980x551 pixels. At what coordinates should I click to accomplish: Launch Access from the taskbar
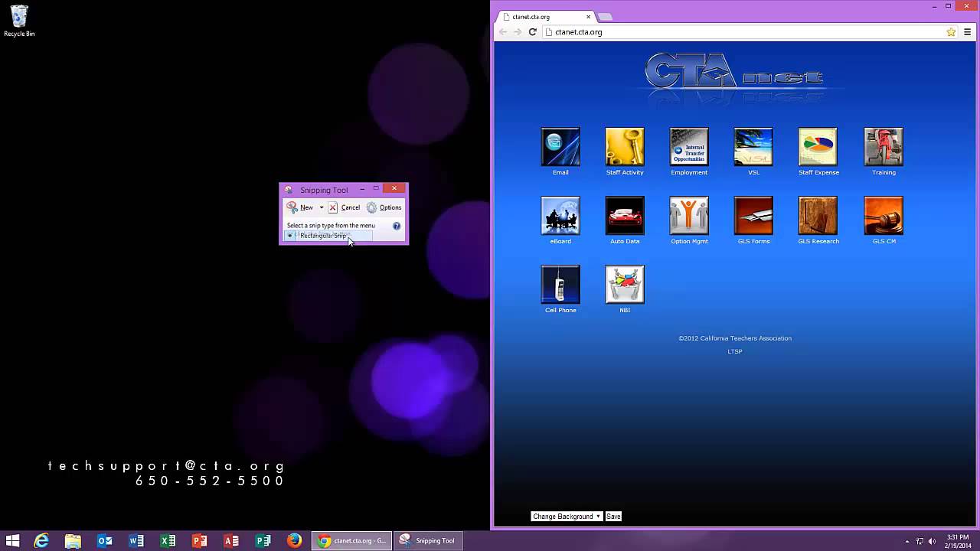pos(231,541)
